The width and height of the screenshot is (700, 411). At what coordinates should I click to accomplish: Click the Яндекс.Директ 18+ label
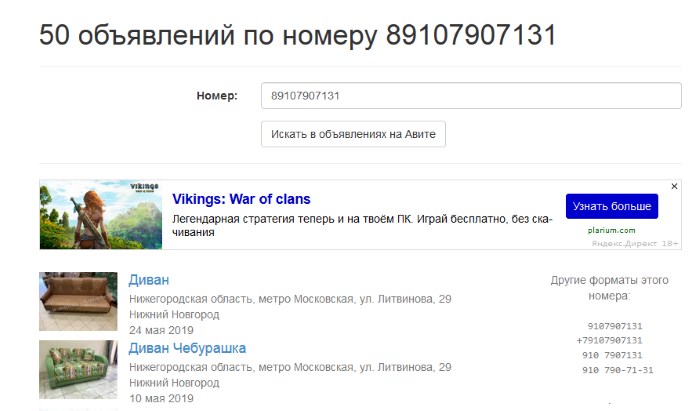click(x=635, y=243)
